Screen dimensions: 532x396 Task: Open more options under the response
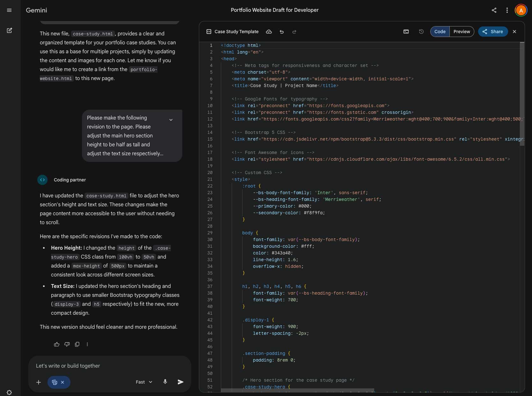coord(87,344)
